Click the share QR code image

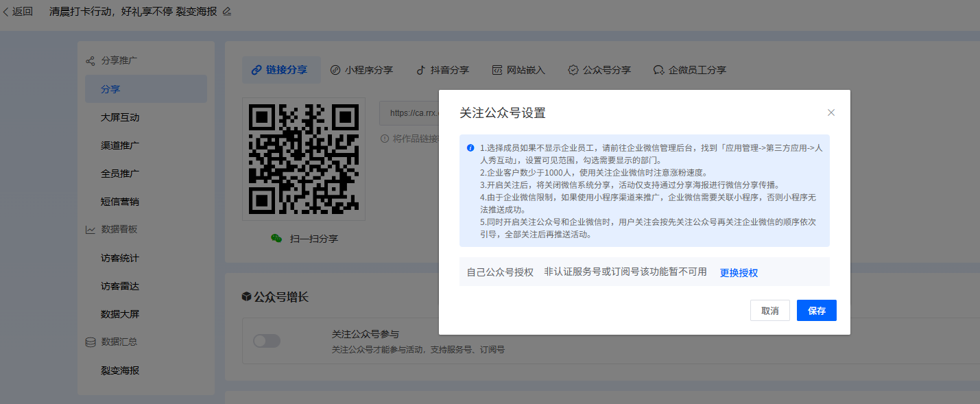[303, 158]
